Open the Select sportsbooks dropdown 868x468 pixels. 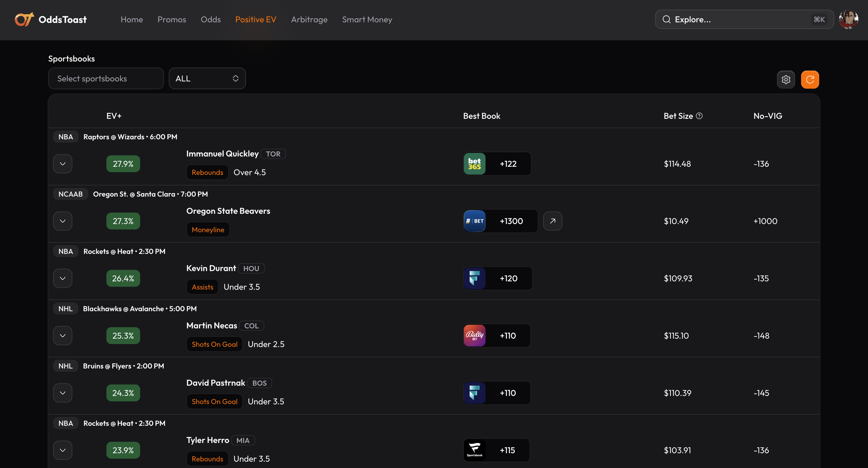[106, 79]
